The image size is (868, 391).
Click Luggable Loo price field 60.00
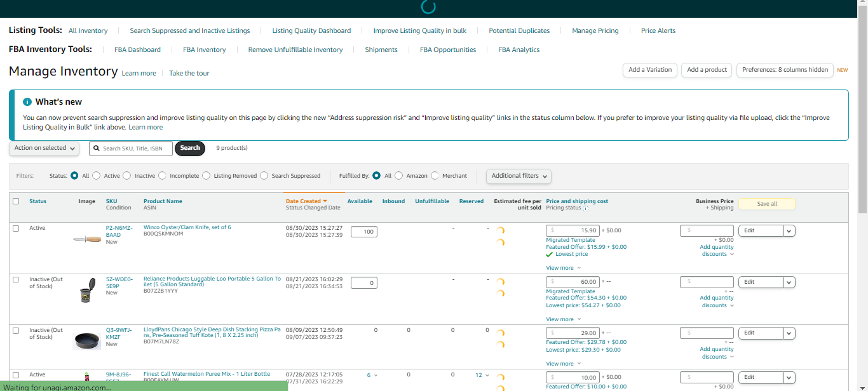pos(573,282)
